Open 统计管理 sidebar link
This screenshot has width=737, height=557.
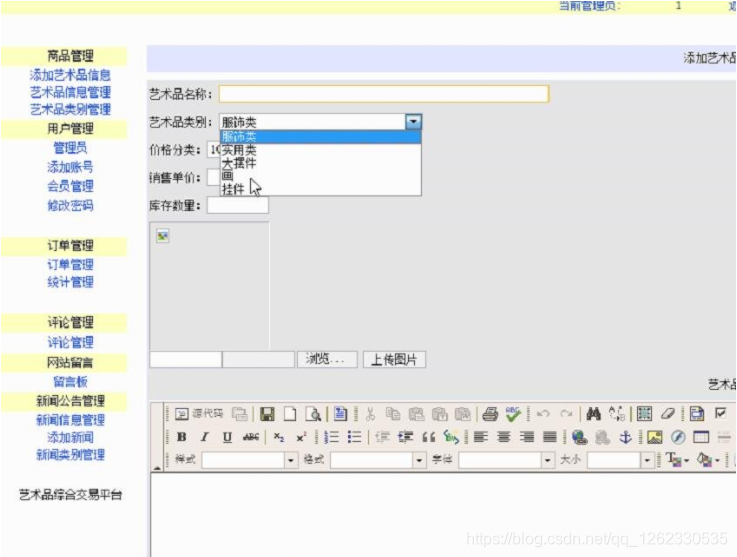coord(70,282)
